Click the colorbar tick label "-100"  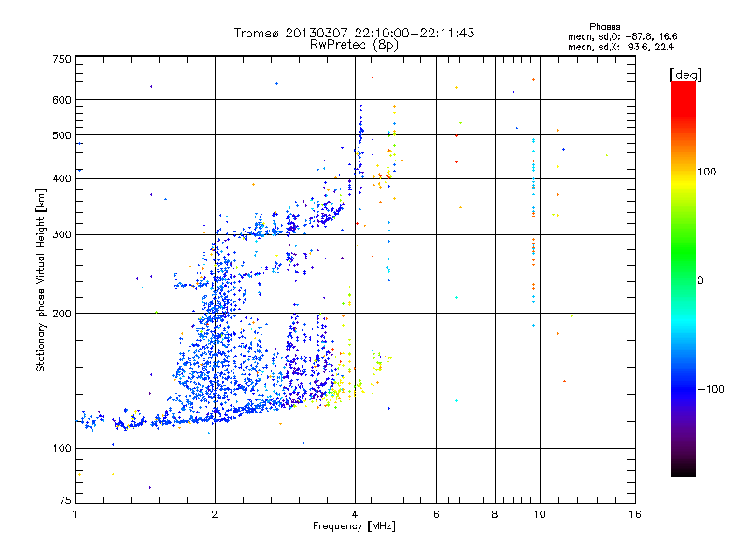(x=711, y=389)
